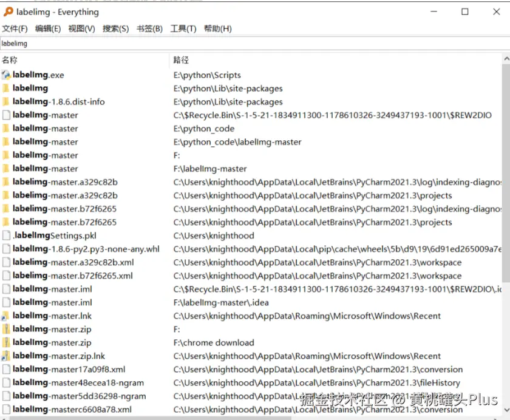Select the .labelImgSettings.pkl file icon
510x420 pixels.
[6, 235]
